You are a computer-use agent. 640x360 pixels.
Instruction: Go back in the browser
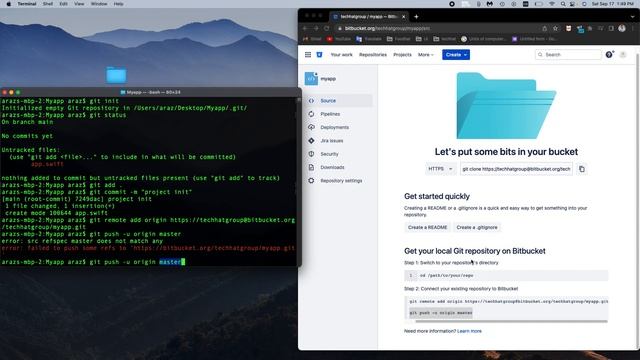[x=305, y=29]
